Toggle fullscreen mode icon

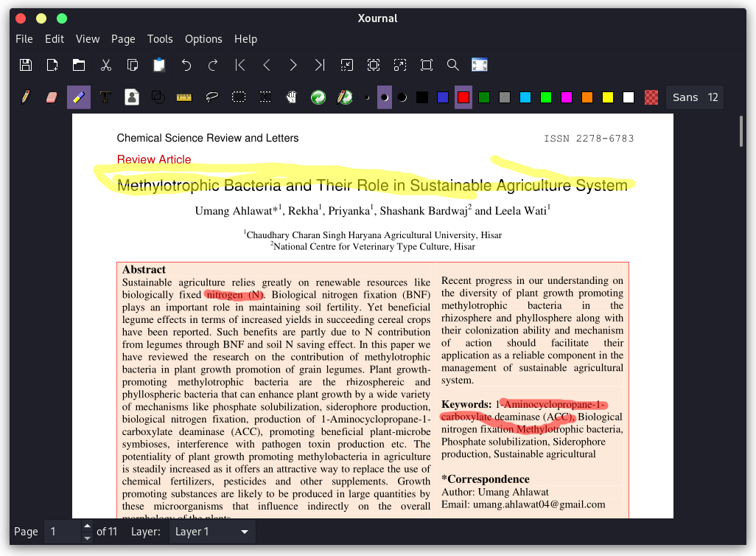(479, 65)
